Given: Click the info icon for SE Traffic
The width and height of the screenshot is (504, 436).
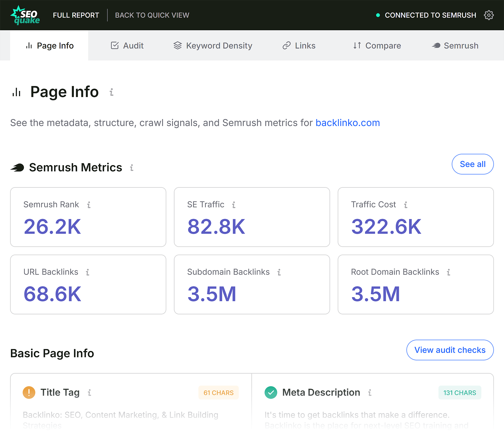Looking at the screenshot, I should (x=234, y=205).
